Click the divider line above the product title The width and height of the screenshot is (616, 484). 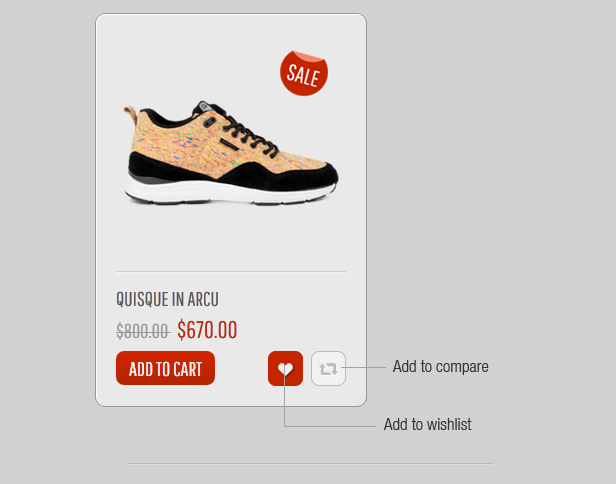click(x=231, y=271)
